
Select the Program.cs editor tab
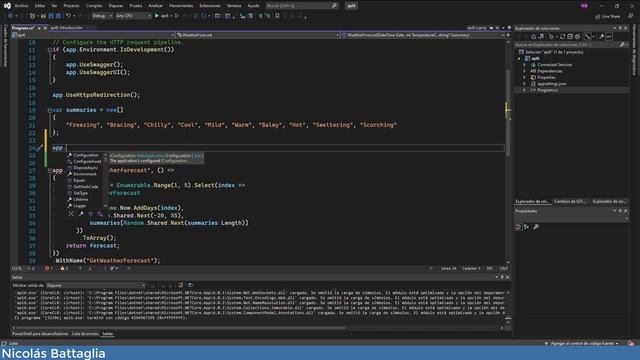point(23,28)
